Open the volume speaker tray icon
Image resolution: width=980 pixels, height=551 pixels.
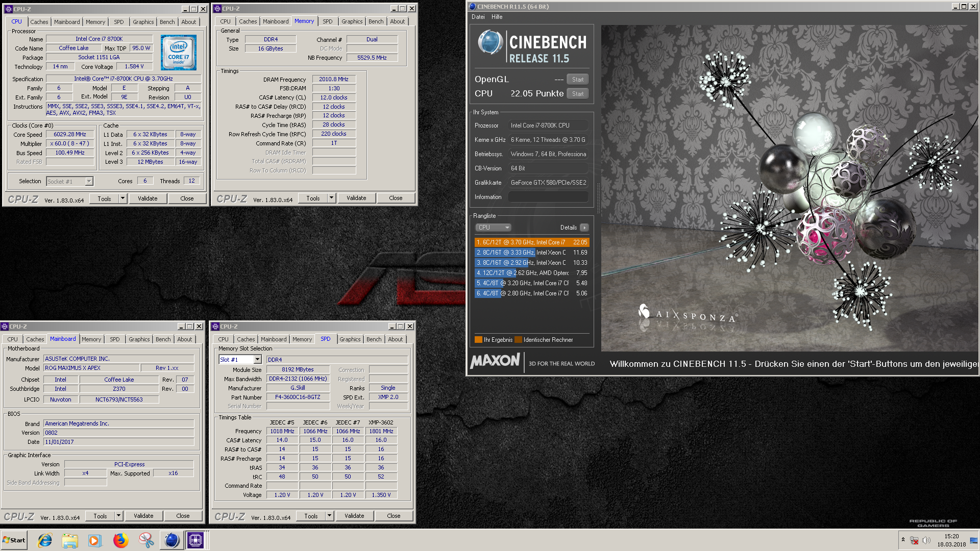pos(926,540)
